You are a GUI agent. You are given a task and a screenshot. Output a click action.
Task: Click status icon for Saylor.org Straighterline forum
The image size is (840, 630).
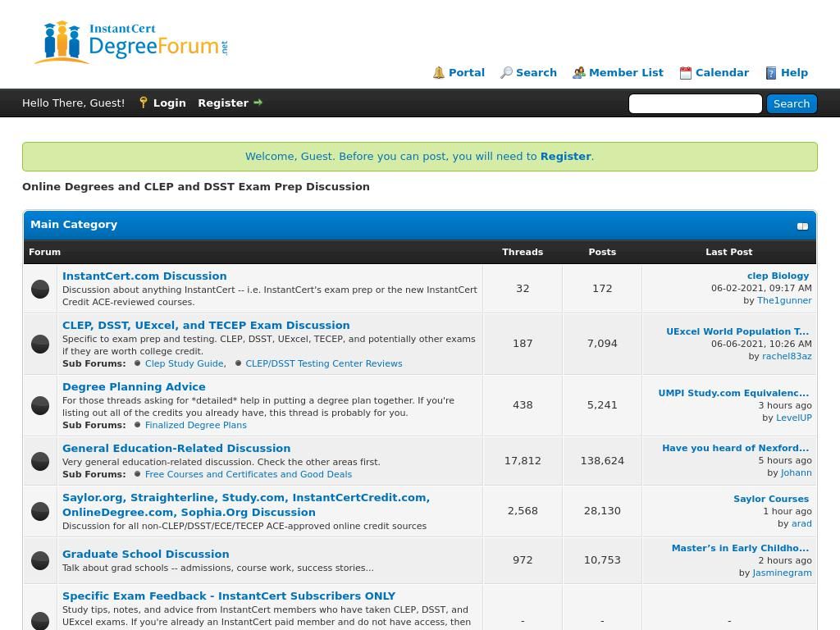(x=40, y=511)
